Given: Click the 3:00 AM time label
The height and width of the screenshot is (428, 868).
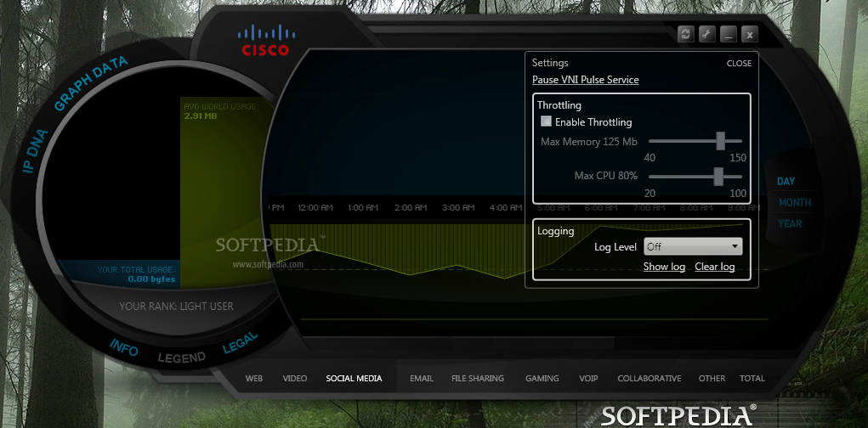Looking at the screenshot, I should click(x=458, y=208).
